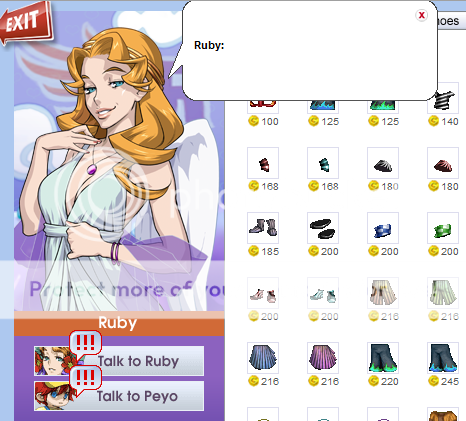Click the red EXIT arrow sign
The height and width of the screenshot is (421, 466).
click(x=26, y=22)
